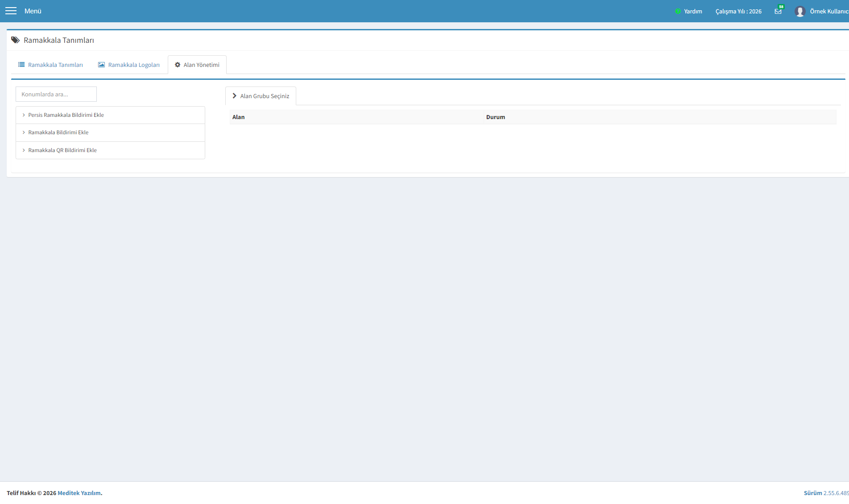The width and height of the screenshot is (849, 504).
Task: Click the Alan column header
Action: 238,117
